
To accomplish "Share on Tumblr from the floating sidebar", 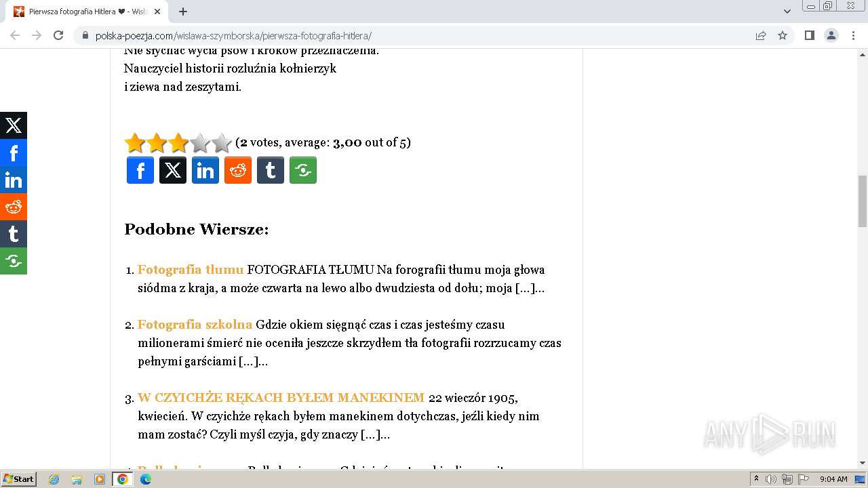I will pyautogui.click(x=14, y=234).
